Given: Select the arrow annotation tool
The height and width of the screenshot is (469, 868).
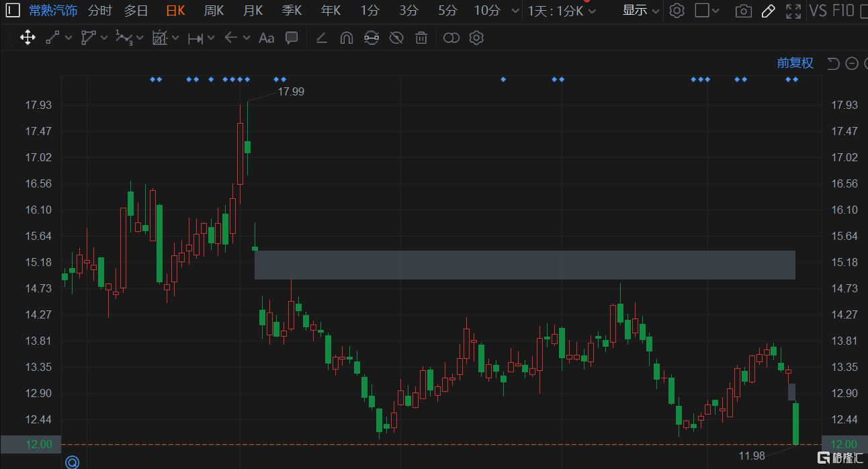Looking at the screenshot, I should point(230,38).
